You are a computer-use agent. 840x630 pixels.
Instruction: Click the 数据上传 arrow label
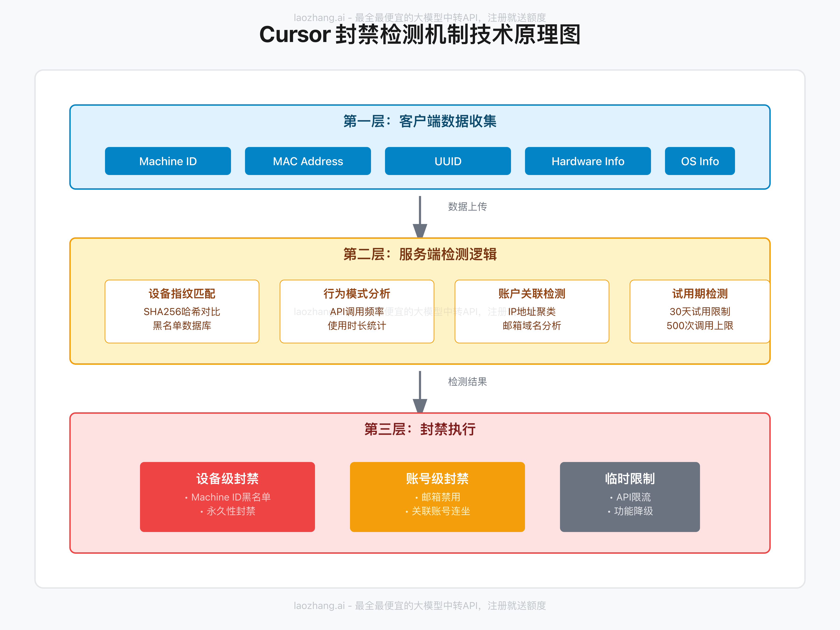[x=467, y=206]
